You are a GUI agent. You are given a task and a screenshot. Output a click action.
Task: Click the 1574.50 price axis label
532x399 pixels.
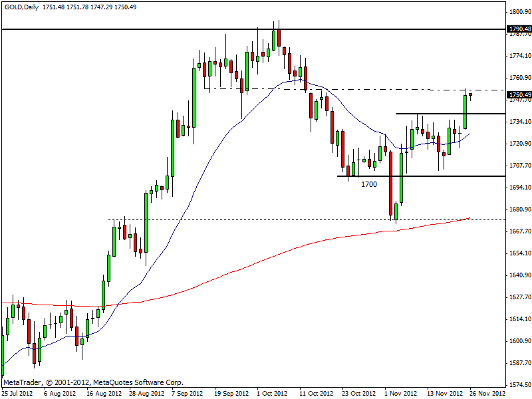(x=519, y=384)
